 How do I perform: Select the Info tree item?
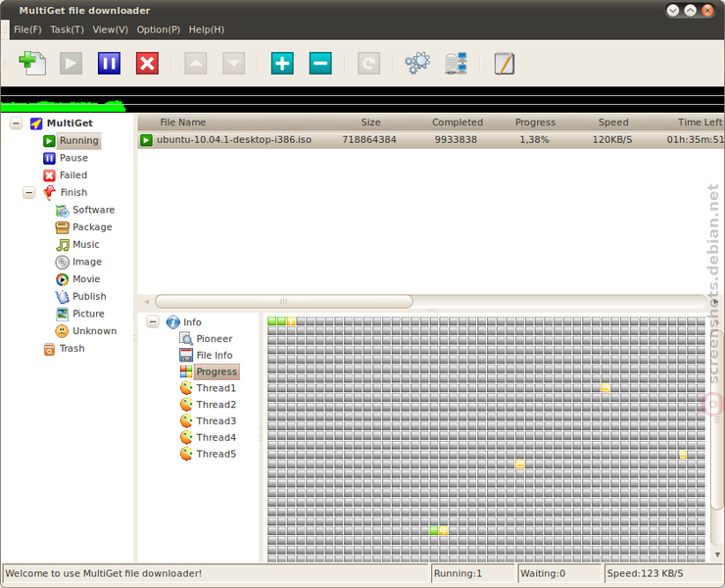pyautogui.click(x=192, y=322)
